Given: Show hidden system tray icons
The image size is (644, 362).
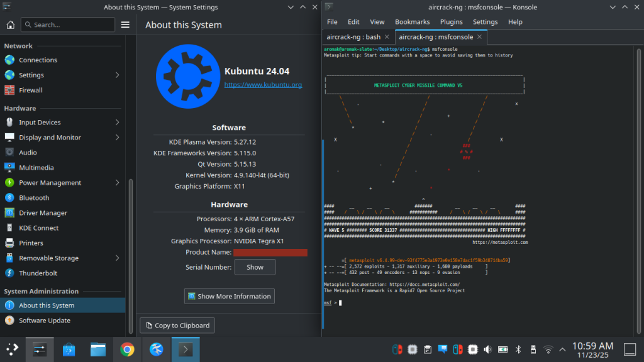Looking at the screenshot, I should click(563, 349).
